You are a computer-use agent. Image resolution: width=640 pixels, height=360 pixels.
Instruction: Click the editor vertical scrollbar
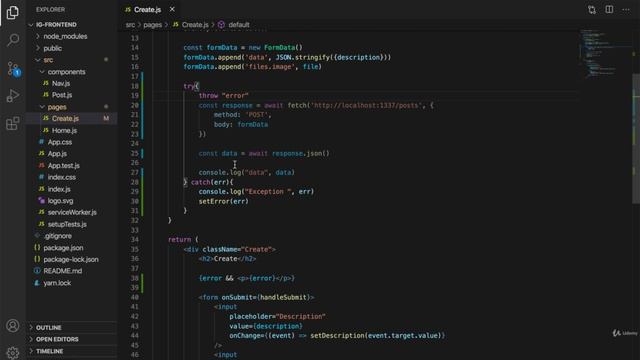pos(636,139)
